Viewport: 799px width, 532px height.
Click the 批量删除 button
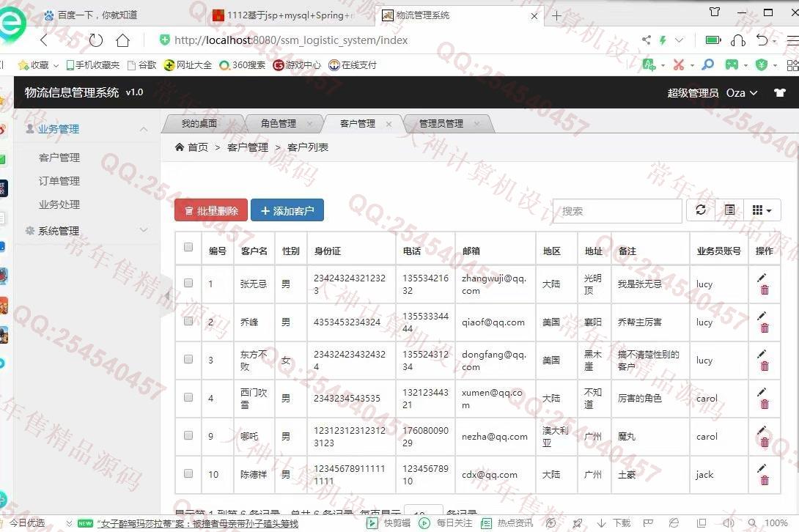point(211,210)
